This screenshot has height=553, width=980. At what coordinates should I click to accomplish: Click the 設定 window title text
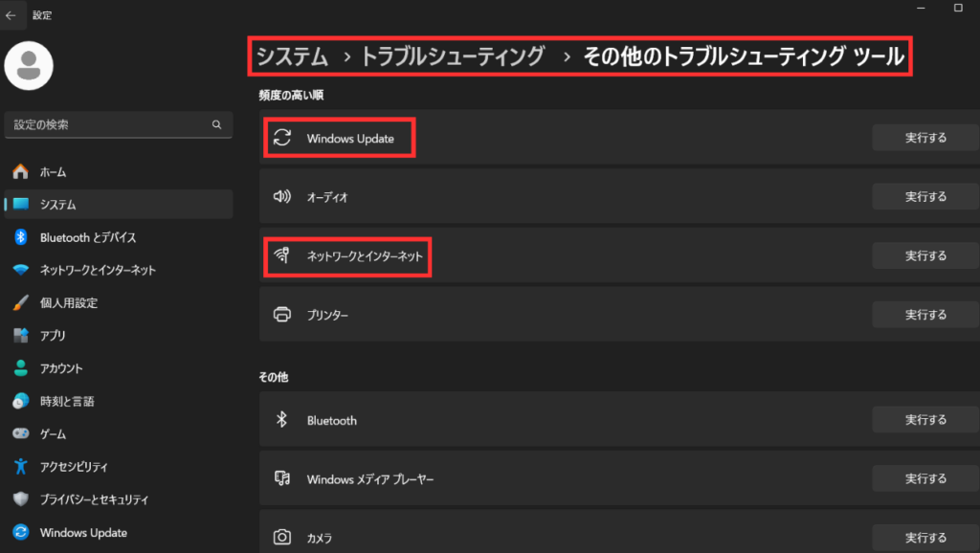coord(42,15)
